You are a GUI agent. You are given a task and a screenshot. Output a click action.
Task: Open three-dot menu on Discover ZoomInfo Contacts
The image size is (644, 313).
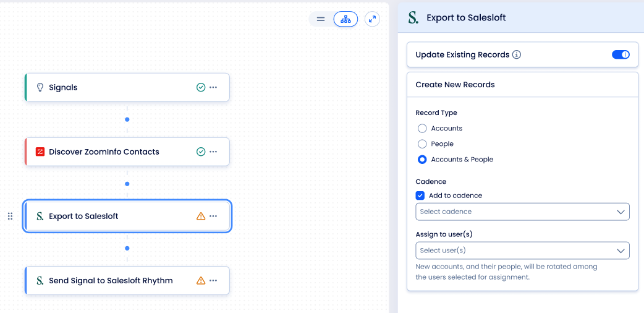[x=213, y=152]
